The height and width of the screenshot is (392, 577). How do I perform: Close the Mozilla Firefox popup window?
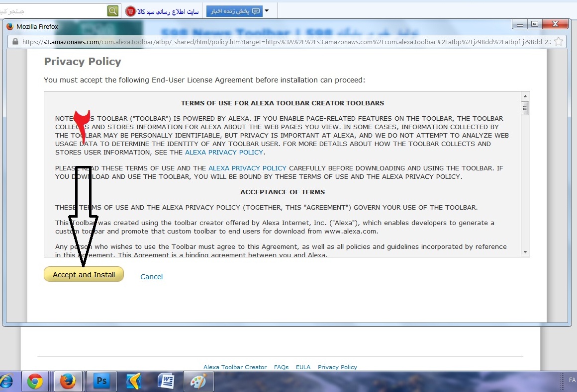[x=556, y=24]
